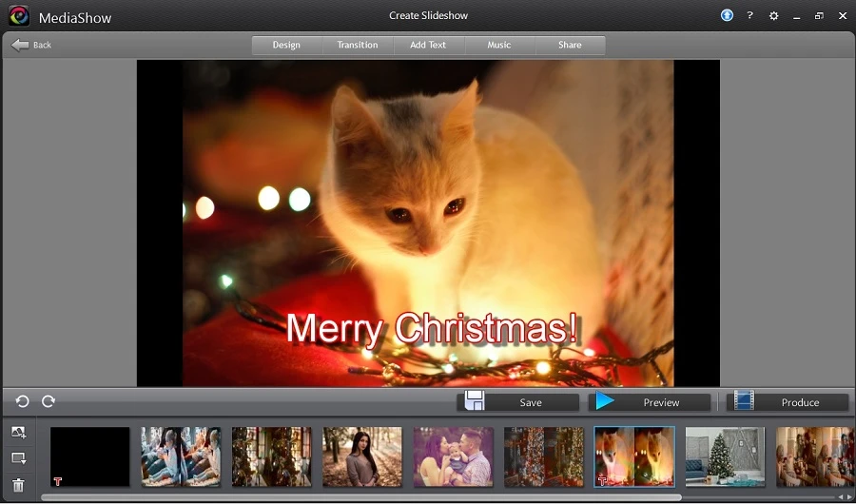This screenshot has height=504, width=856.
Task: Open help with question mark icon
Action: point(750,15)
